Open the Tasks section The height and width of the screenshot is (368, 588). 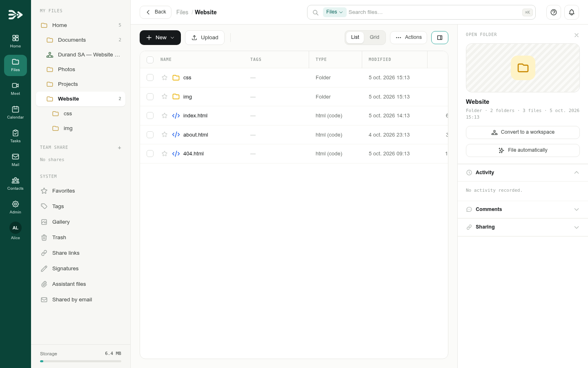click(16, 136)
